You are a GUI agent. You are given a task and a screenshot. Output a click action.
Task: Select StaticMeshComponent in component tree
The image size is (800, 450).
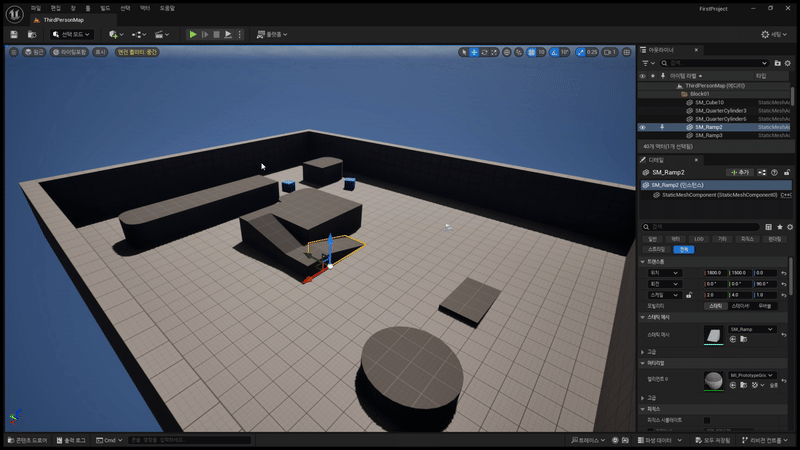point(719,195)
